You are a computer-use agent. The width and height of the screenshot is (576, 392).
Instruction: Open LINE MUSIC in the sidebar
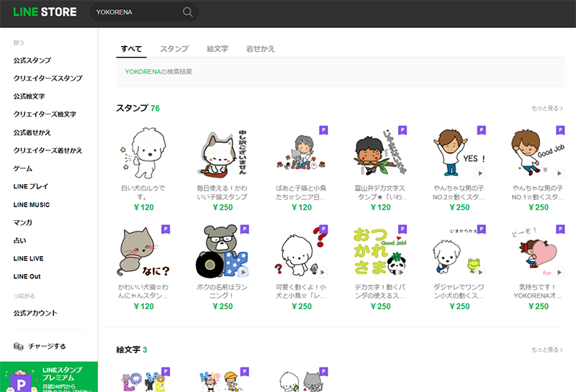pos(32,204)
